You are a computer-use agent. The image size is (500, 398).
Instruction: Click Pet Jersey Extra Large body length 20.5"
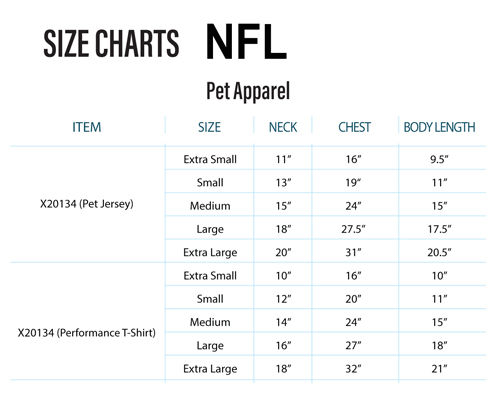click(x=439, y=253)
